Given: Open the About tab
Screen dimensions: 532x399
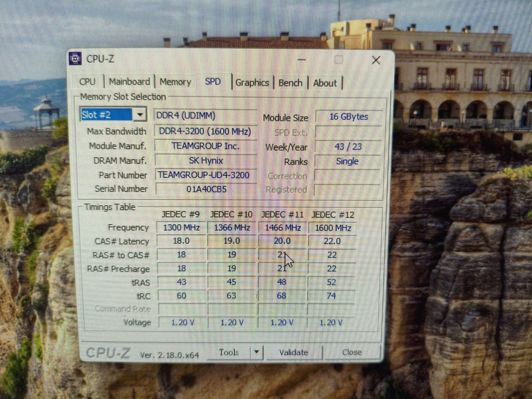Looking at the screenshot, I should pos(325,83).
